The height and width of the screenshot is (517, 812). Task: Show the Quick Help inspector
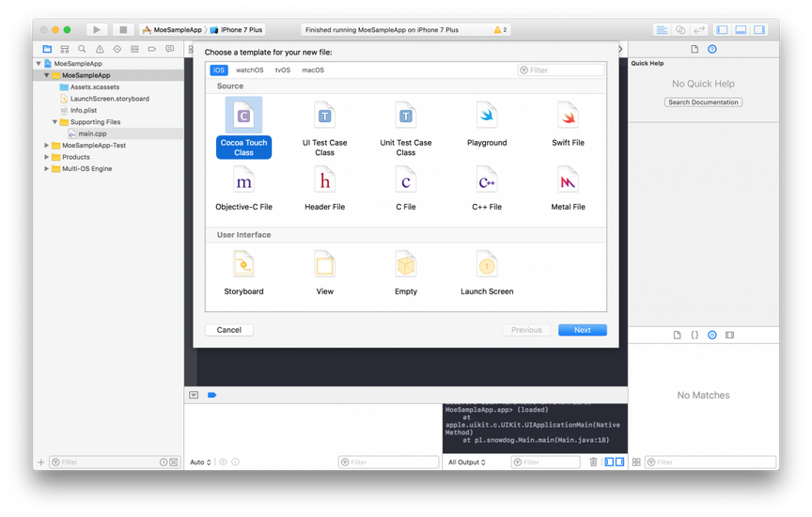coord(712,49)
